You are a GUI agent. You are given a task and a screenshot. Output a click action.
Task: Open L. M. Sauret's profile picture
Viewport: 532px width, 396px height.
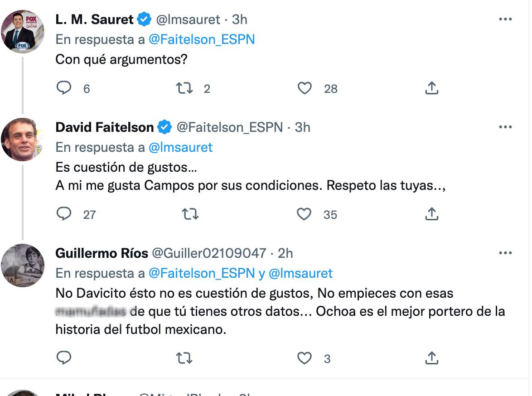tap(23, 32)
